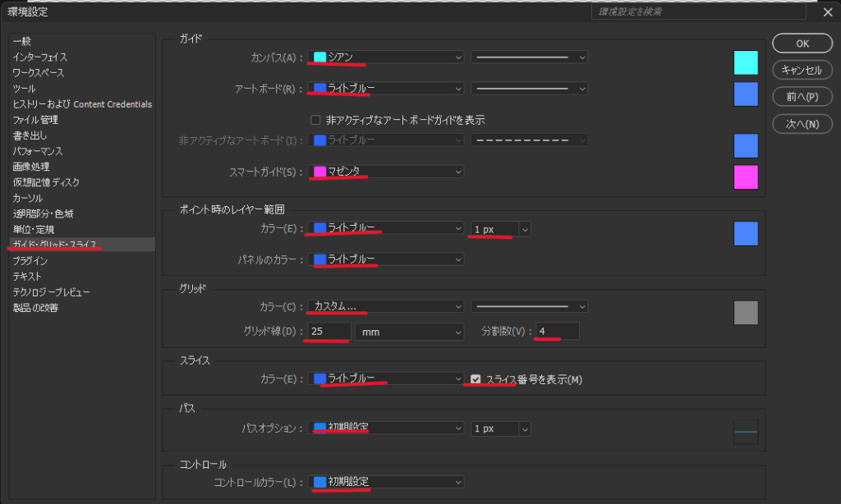Image resolution: width=841 pixels, height=504 pixels.
Task: Open the スマートガイド magenta color dropdown
Action: [x=386, y=172]
